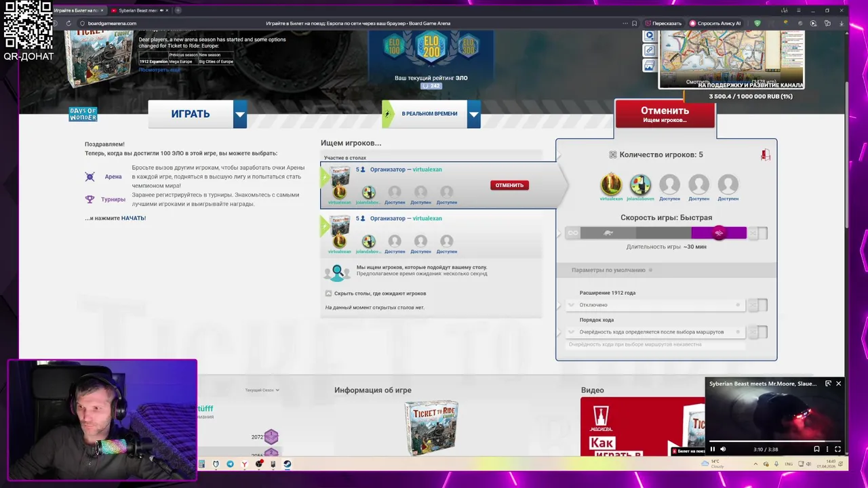Click organizer virtualexan link in second table
The width and height of the screenshot is (868, 488).
point(427,218)
